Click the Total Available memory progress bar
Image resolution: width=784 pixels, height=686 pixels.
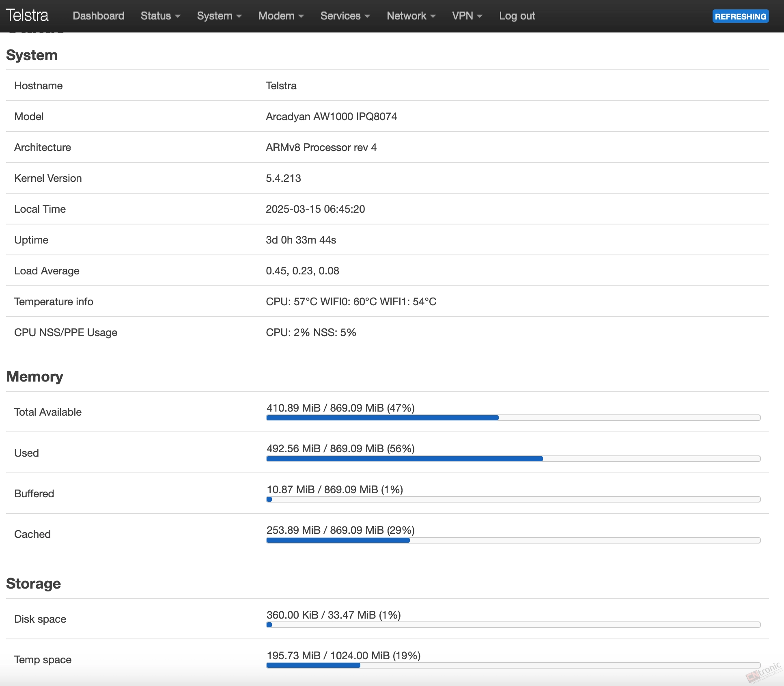[x=513, y=418]
